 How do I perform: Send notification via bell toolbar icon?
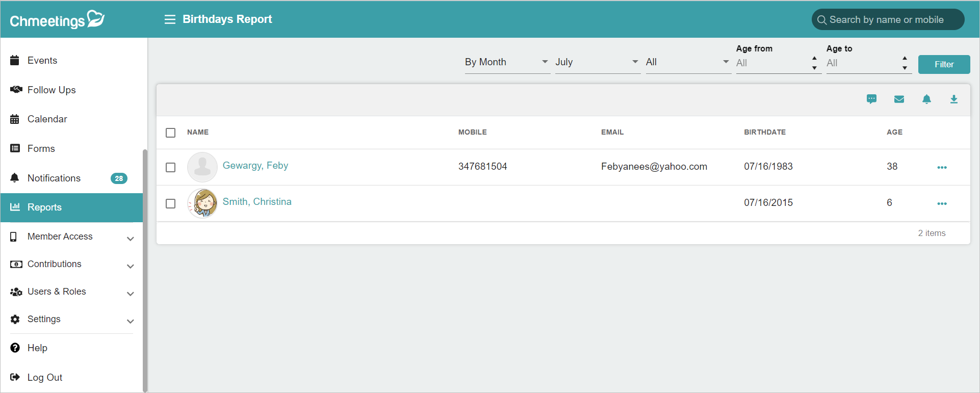pos(926,99)
